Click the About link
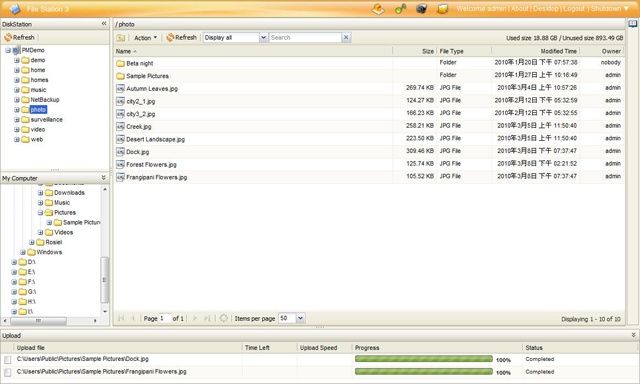Viewport: 640px width, 384px height. (x=519, y=9)
